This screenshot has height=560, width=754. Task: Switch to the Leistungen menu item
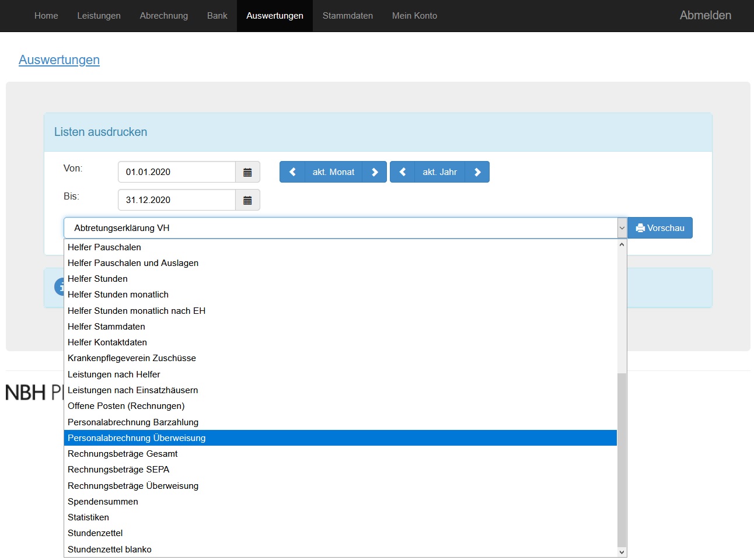[x=99, y=16]
